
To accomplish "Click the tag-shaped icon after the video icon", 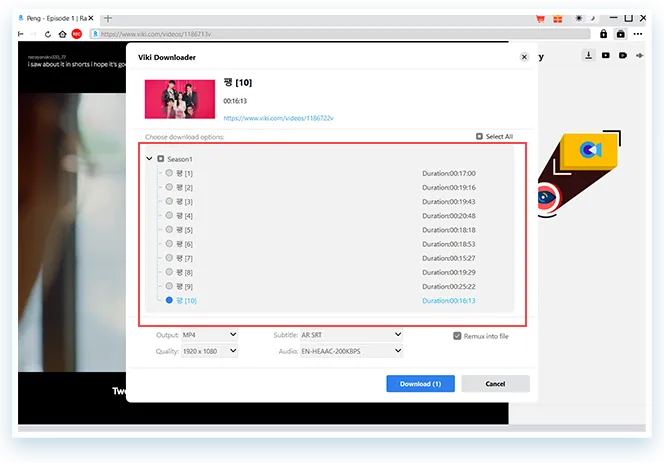I will tap(623, 55).
